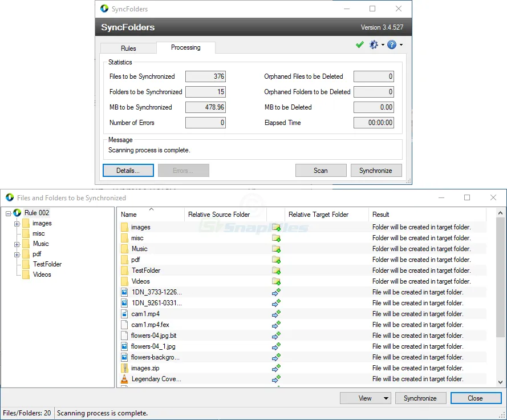507x420 pixels.
Task: Click the blue help question mark icon
Action: [x=392, y=45]
